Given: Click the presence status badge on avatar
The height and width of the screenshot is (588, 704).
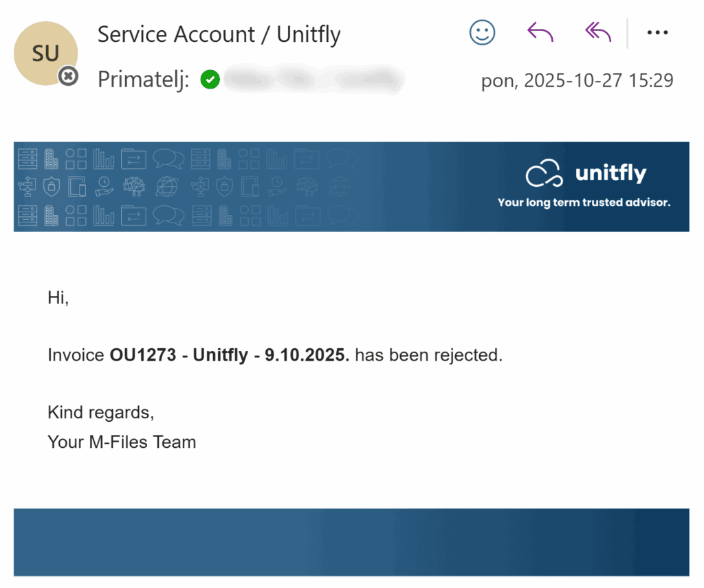Looking at the screenshot, I should tap(67, 77).
